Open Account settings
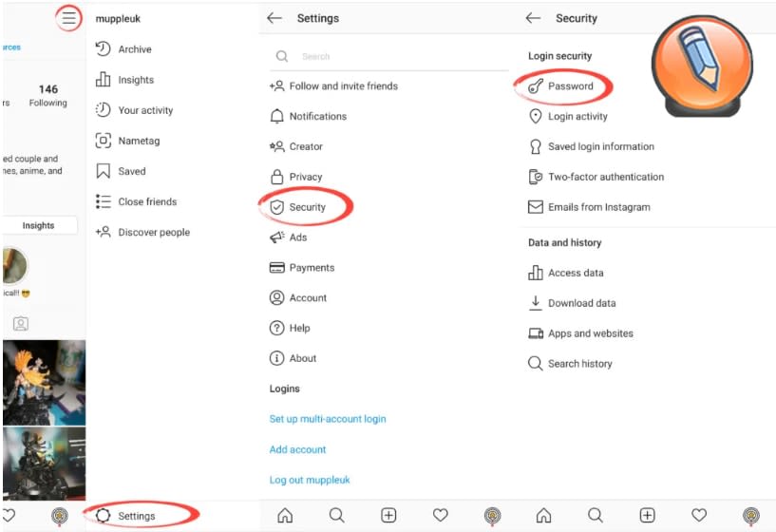This screenshot has height=532, width=776. tap(298, 298)
